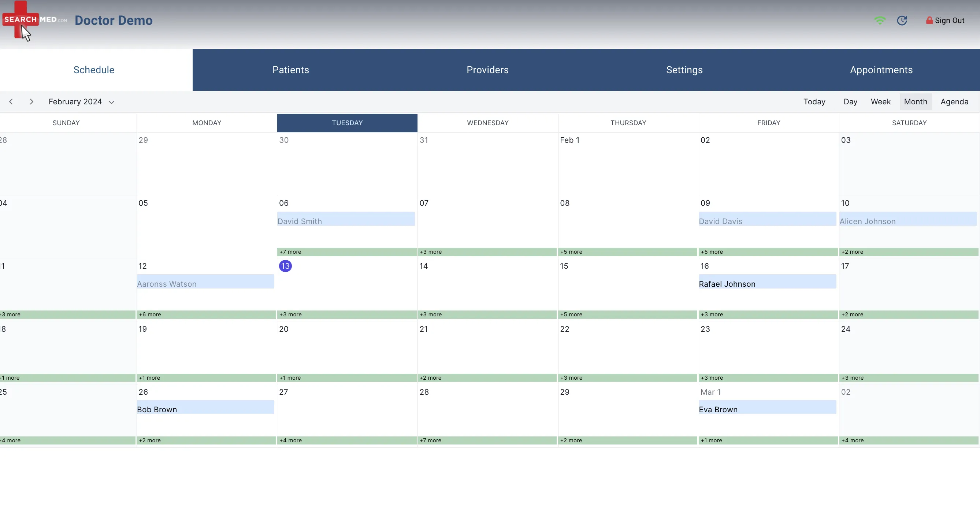This screenshot has height=506, width=980.
Task: Open Aaronss Watson appointment on Feb 12
Action: coord(205,282)
